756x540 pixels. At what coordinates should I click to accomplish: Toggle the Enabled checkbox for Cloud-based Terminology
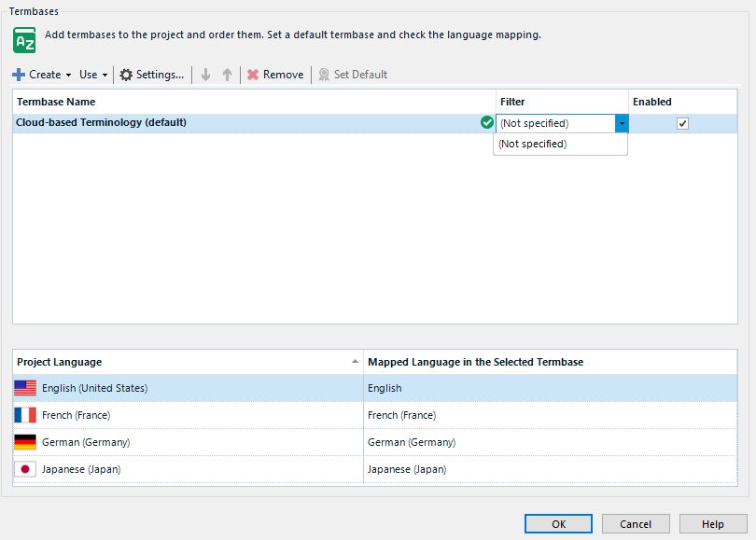682,122
